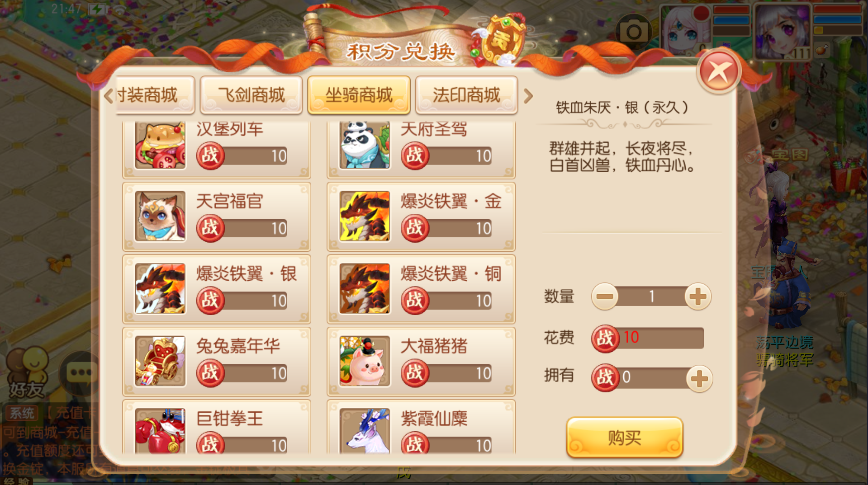868x485 pixels.
Task: Open the 好友 friends icon
Action: tap(27, 373)
